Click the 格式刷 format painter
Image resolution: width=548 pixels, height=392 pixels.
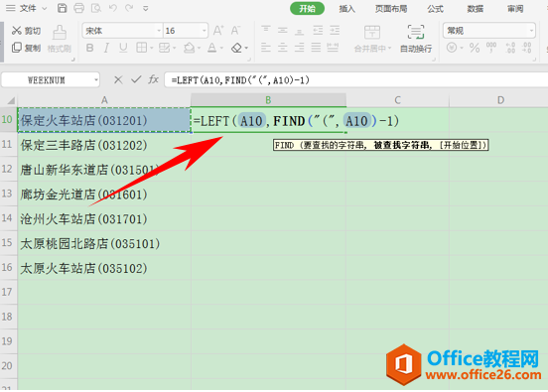tap(60, 39)
